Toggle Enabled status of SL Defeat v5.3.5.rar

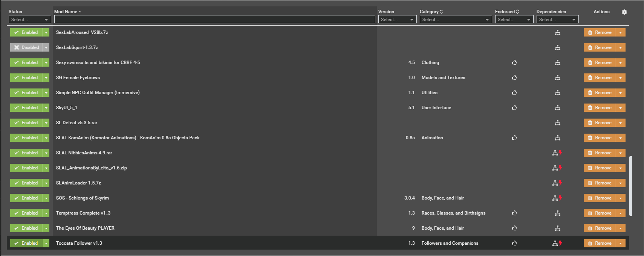26,123
